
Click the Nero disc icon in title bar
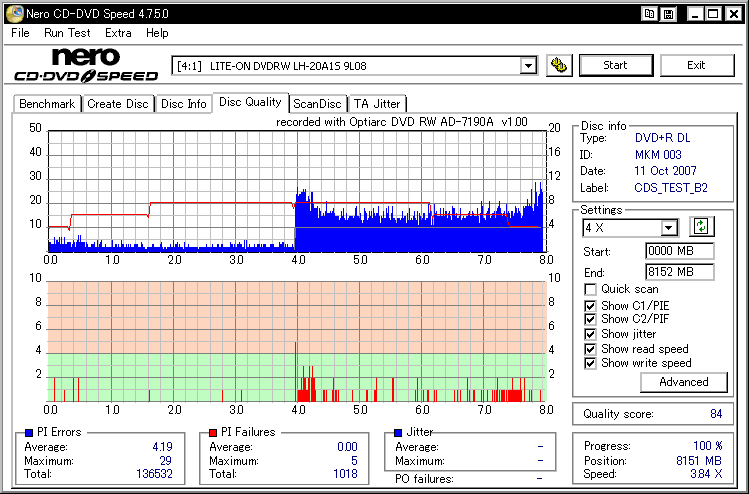coord(14,13)
